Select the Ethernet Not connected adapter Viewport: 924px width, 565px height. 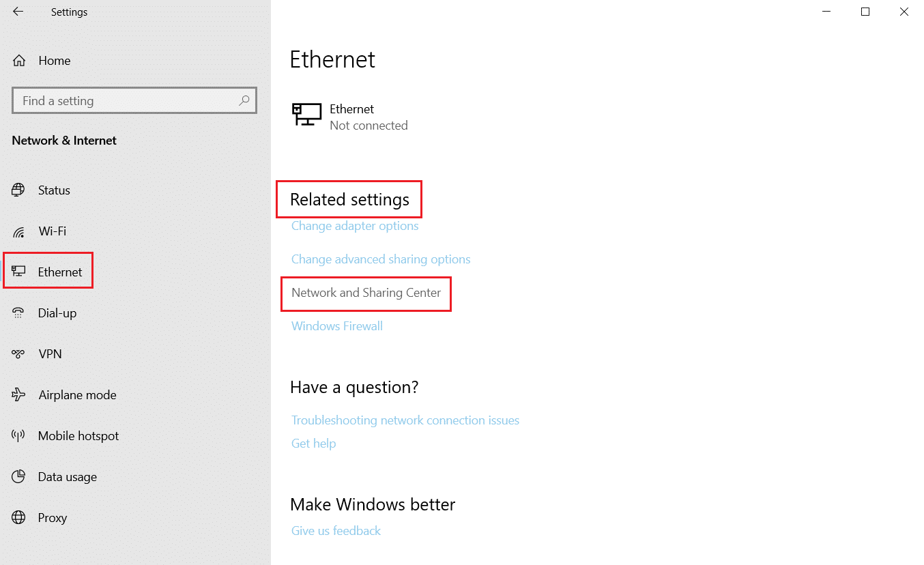pyautogui.click(x=351, y=117)
